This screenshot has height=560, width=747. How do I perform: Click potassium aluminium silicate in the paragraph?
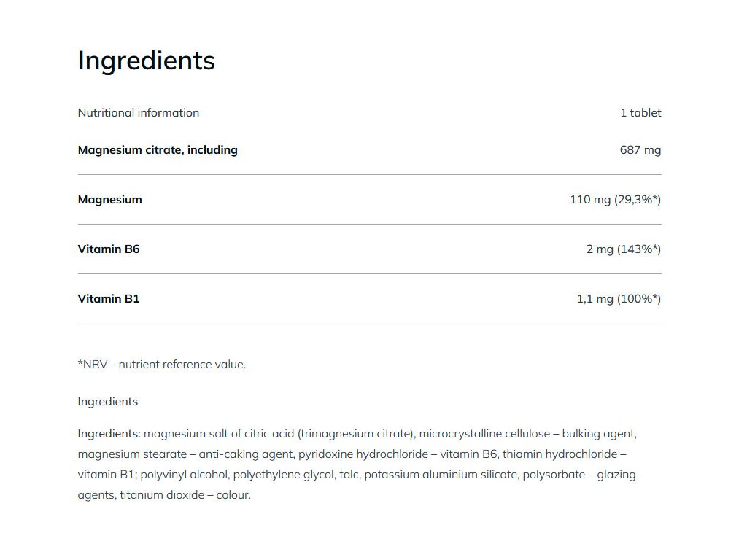point(441,475)
